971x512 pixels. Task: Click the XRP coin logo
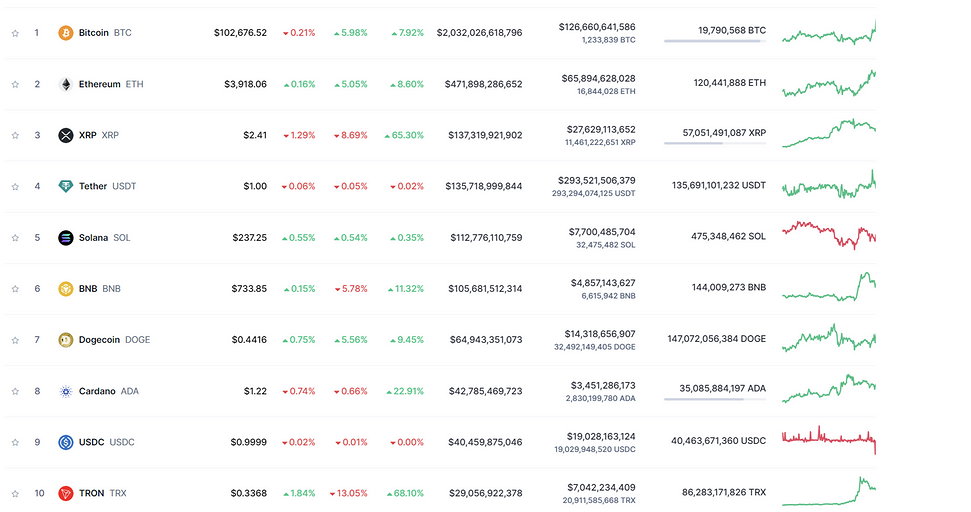coord(66,135)
